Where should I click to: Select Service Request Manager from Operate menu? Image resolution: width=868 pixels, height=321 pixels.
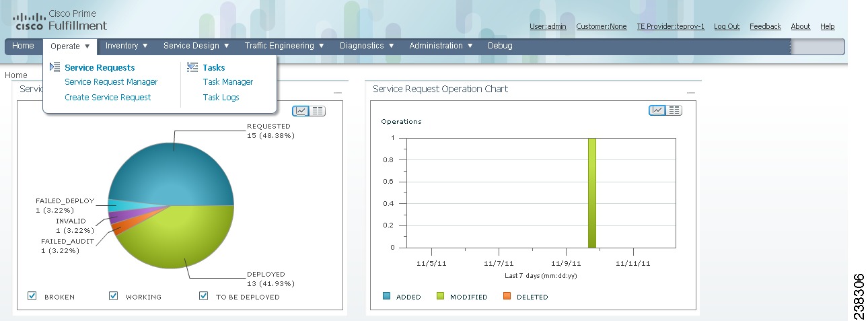tap(111, 82)
